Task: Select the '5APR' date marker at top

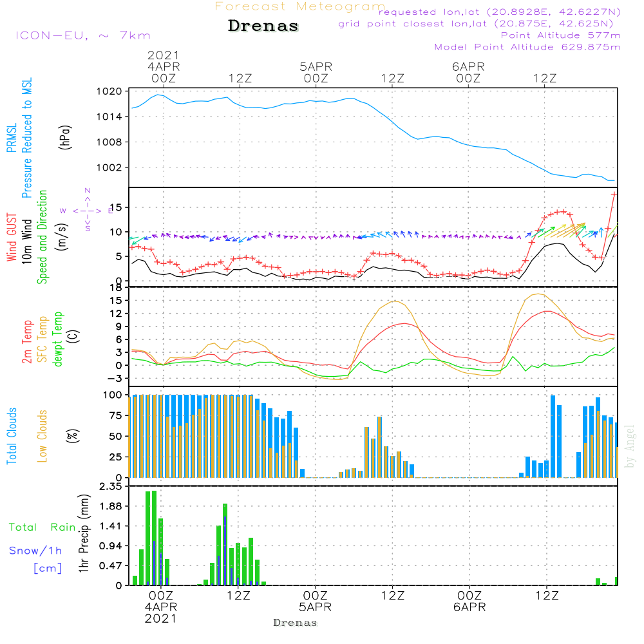Action: 316,66
